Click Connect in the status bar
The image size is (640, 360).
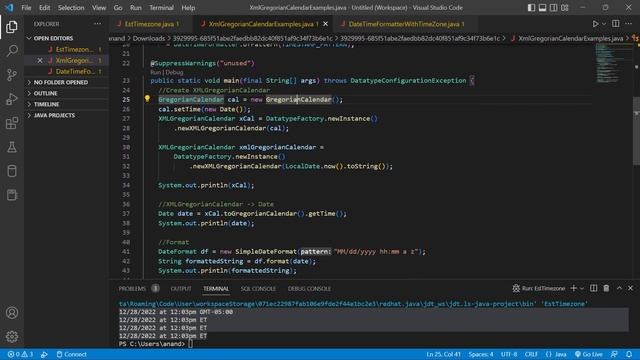click(x=71, y=354)
